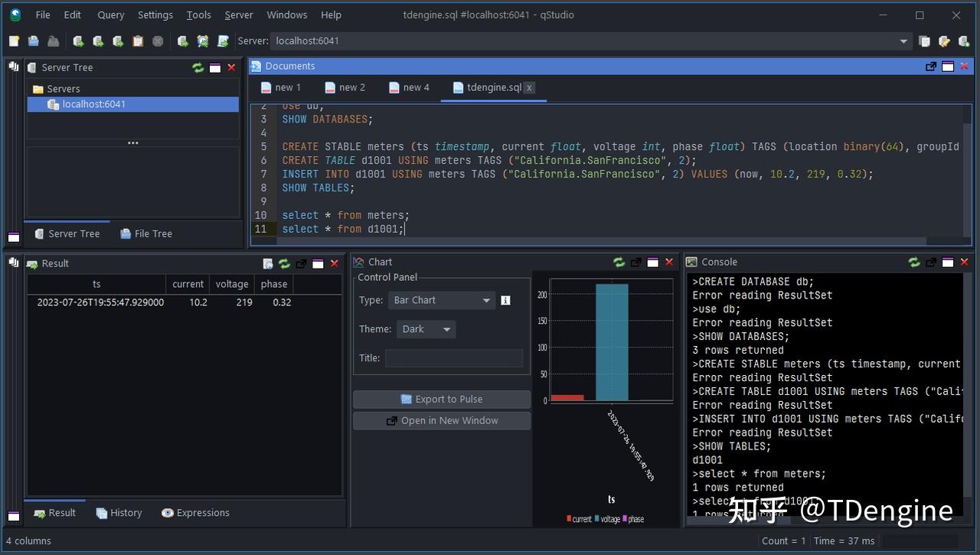Viewport: 980px width, 555px height.
Task: Click the edit server pencil icon
Action: coord(944,41)
